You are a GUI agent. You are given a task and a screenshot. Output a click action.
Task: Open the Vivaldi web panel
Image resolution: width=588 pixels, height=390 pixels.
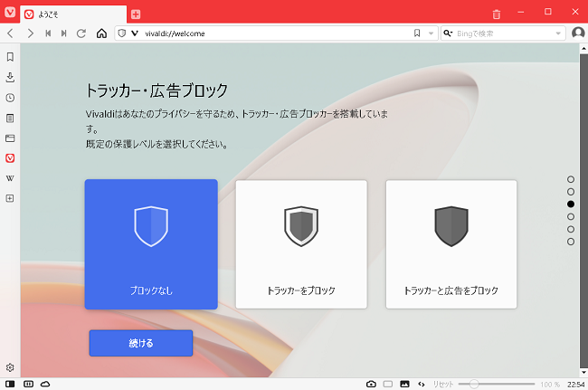tap(10, 158)
